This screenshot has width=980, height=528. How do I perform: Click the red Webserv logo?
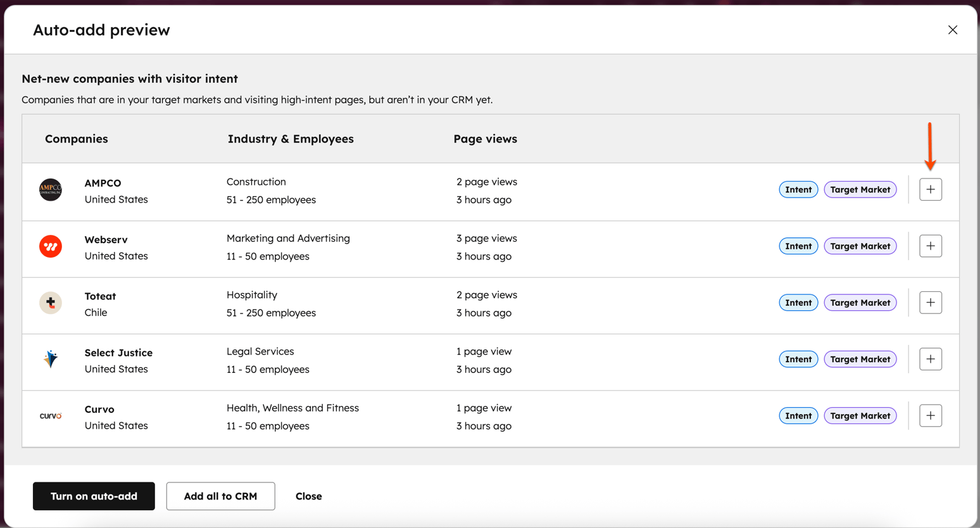(51, 246)
